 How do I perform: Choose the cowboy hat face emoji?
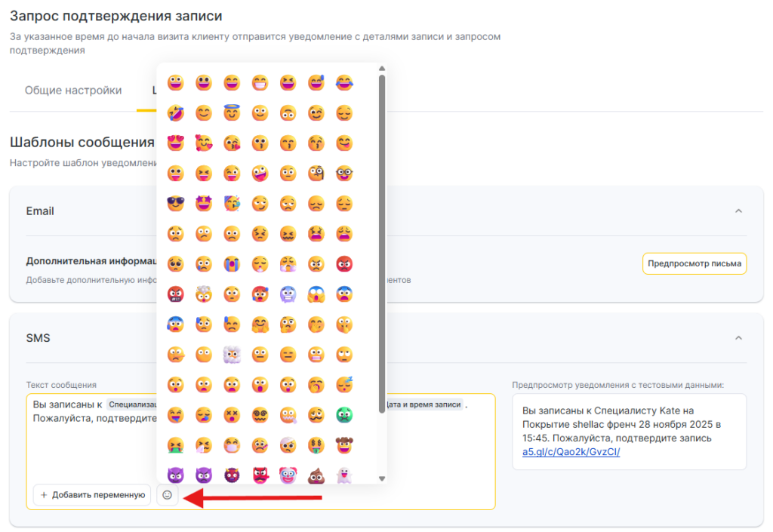(x=344, y=445)
